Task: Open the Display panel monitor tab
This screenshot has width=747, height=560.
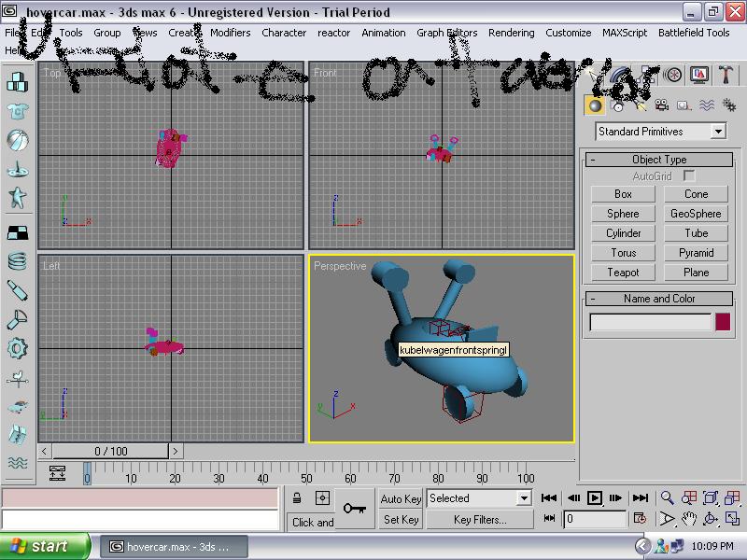Action: 698,76
